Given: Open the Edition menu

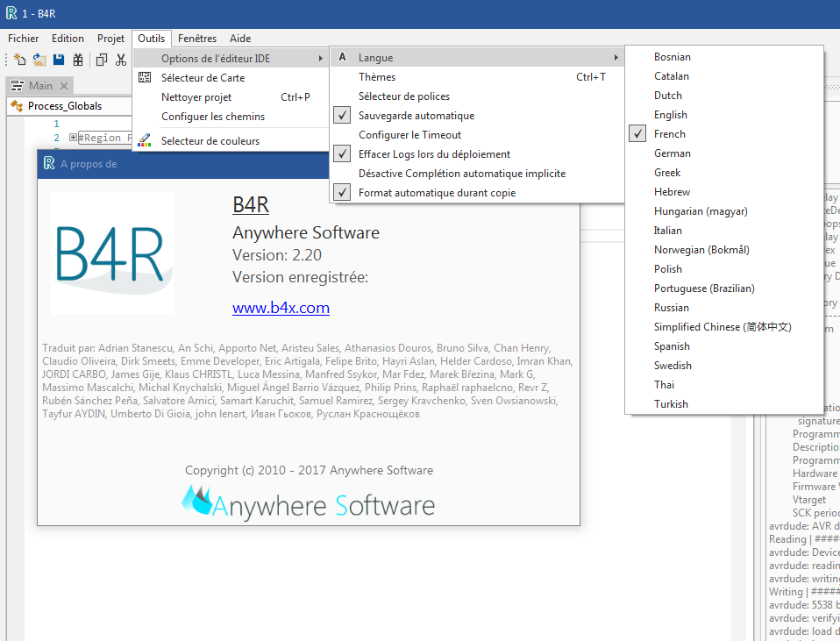Looking at the screenshot, I should coord(68,38).
